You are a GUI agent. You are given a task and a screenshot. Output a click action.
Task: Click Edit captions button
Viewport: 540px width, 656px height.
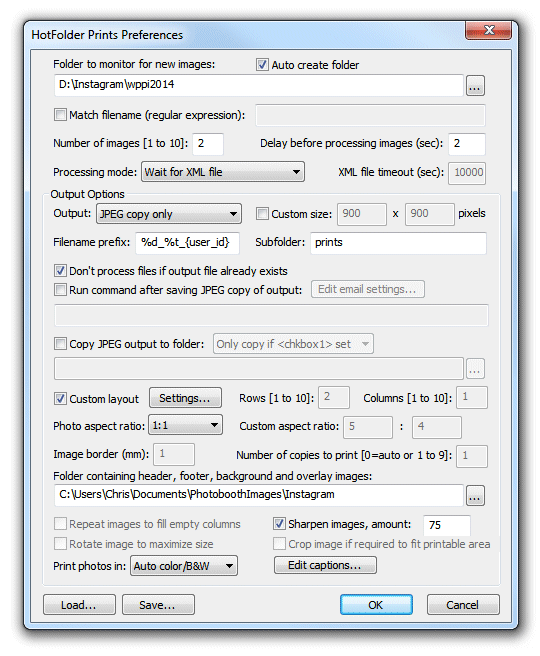click(x=325, y=565)
